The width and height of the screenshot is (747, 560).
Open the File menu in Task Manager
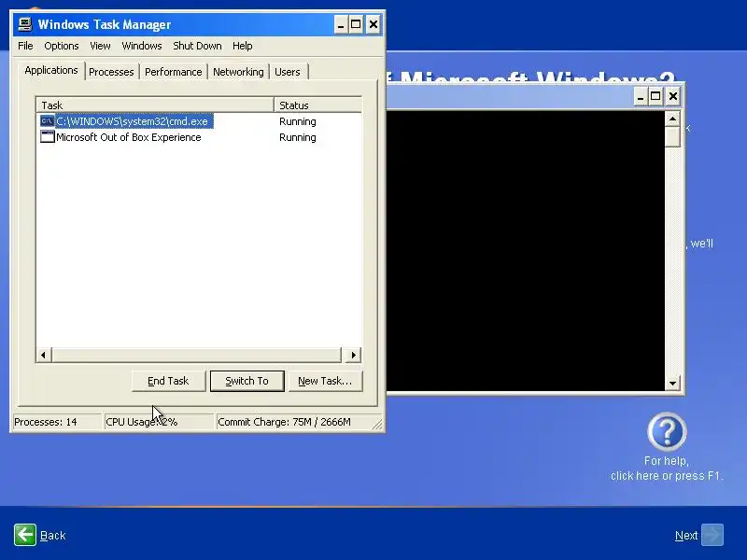25,46
